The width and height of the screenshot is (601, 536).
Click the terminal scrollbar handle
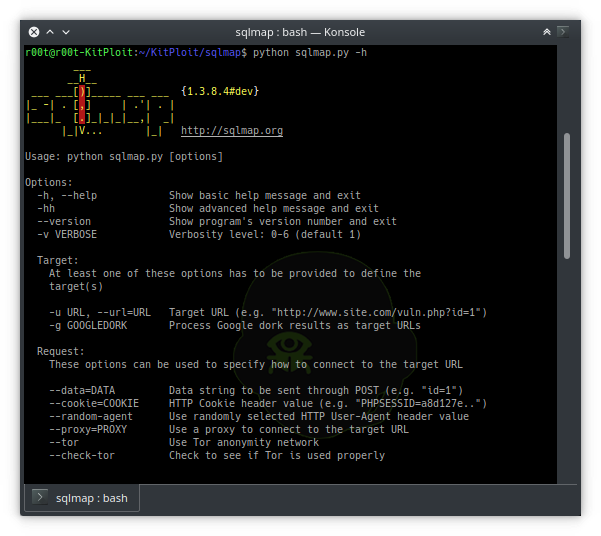[x=567, y=196]
